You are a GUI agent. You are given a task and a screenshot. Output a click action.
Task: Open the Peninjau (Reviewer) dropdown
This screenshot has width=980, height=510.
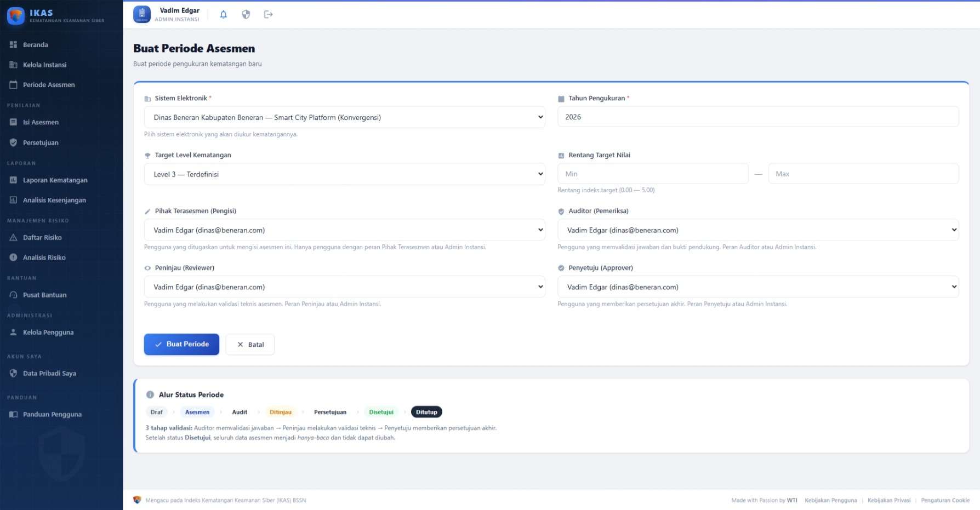pos(344,287)
